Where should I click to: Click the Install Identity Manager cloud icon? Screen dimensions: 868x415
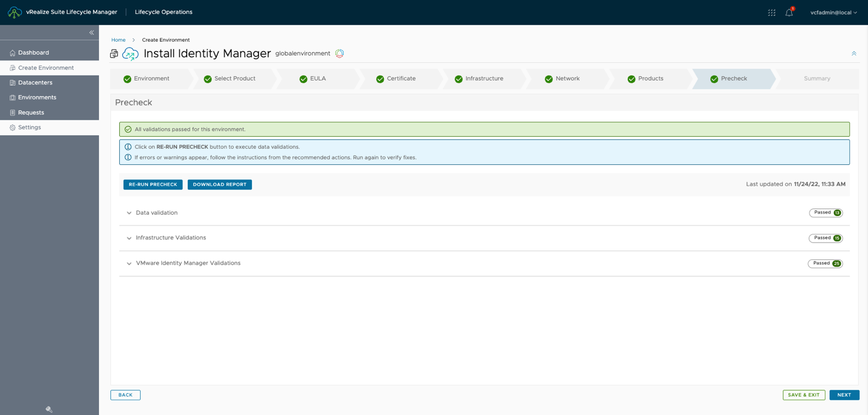coord(130,54)
